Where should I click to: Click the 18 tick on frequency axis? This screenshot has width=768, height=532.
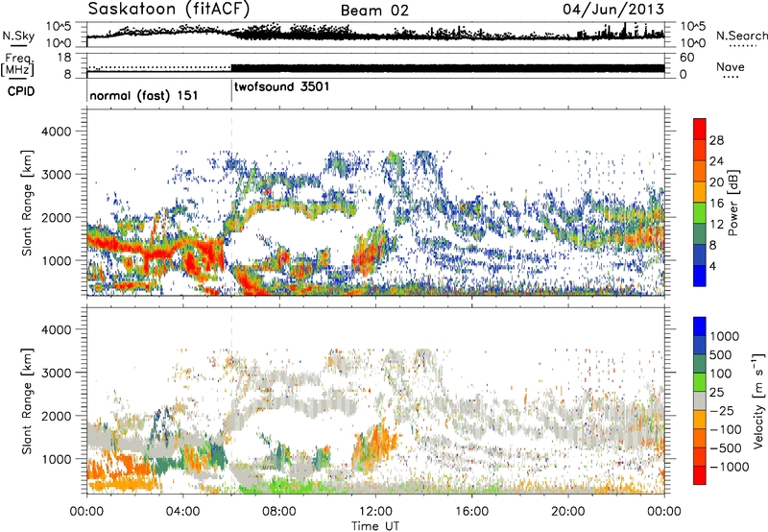[x=64, y=58]
